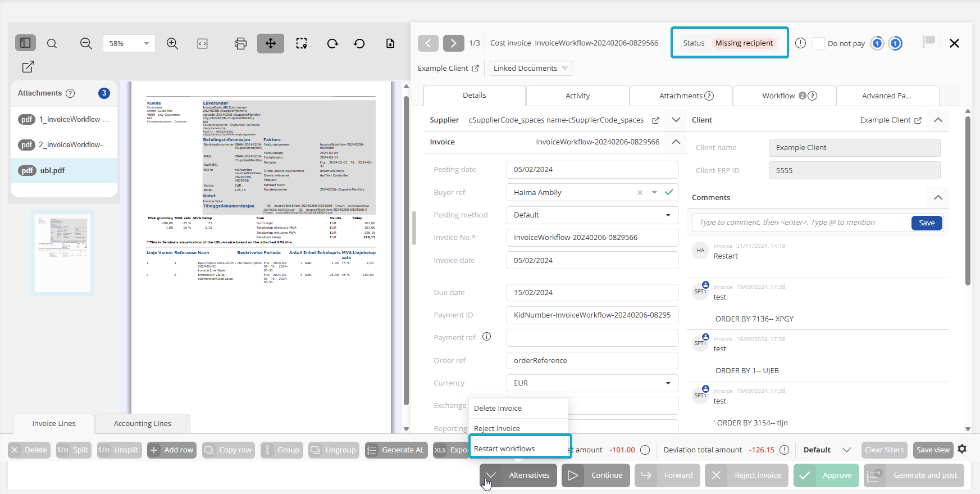Check the Do not pay checkbox
Screen dimensions: 980x494
[819, 43]
